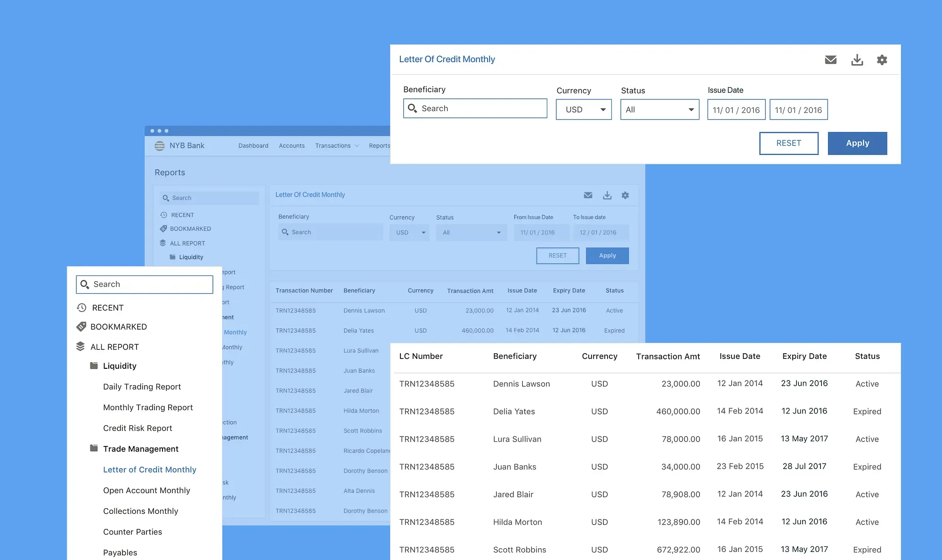Click the Issue Date 11/01/2016 field
The image size is (942, 560).
point(736,109)
